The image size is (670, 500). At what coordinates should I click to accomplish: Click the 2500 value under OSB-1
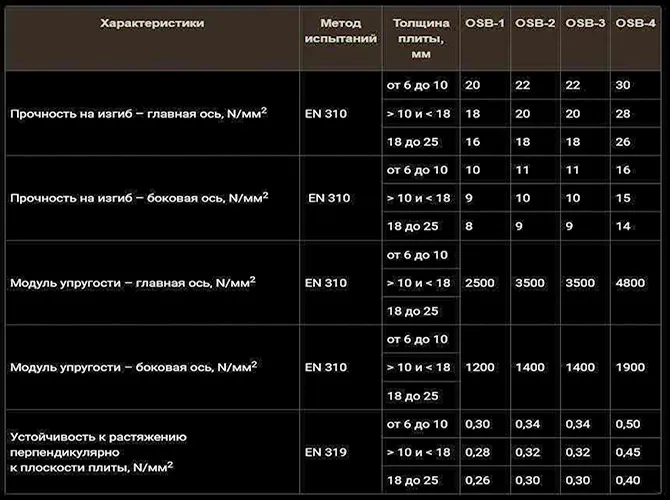click(x=480, y=283)
